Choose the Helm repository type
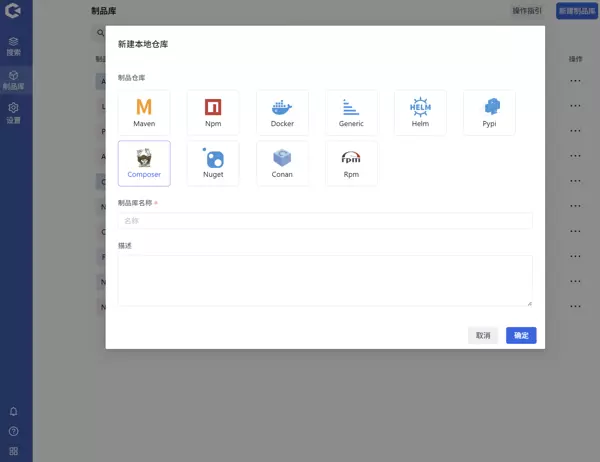This screenshot has height=462, width=600. 420,112
